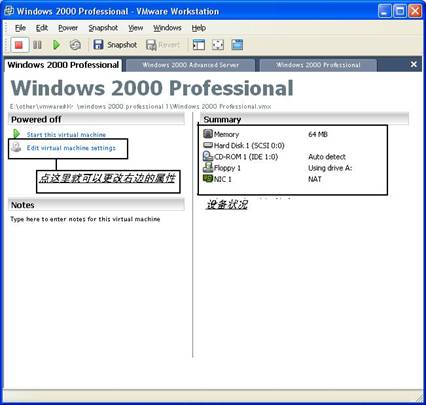This screenshot has height=405, width=426.
Task: Click the Reset circular-arrow toolbar icon
Action: coord(75,45)
